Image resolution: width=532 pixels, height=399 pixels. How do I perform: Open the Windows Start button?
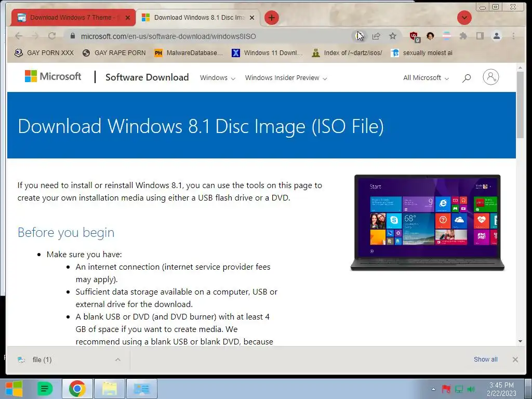(14, 389)
